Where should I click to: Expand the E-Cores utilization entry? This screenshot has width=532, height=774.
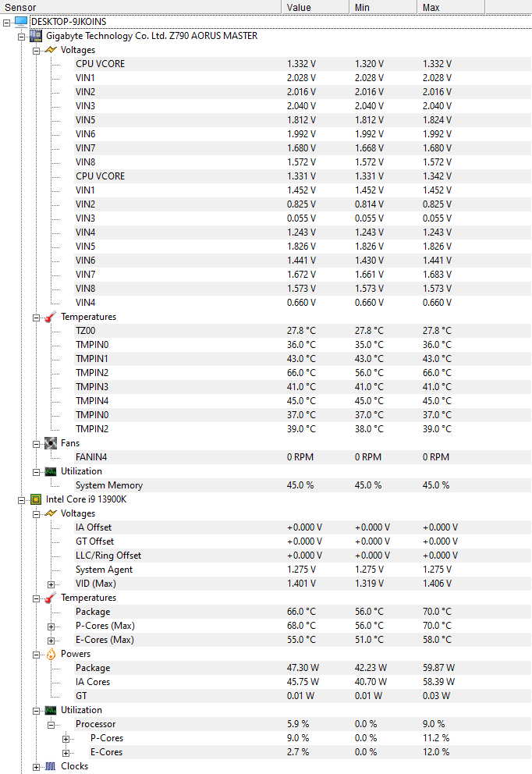(x=66, y=753)
